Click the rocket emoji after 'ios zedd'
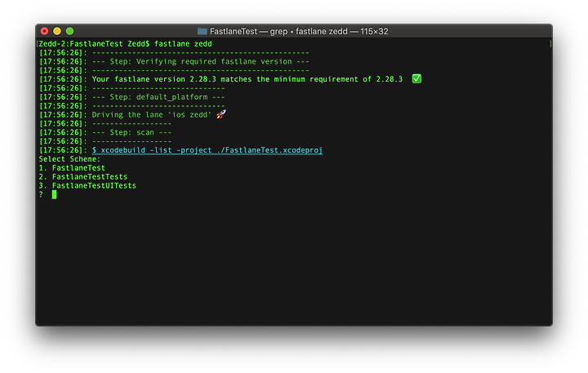588x373 pixels. pos(221,114)
